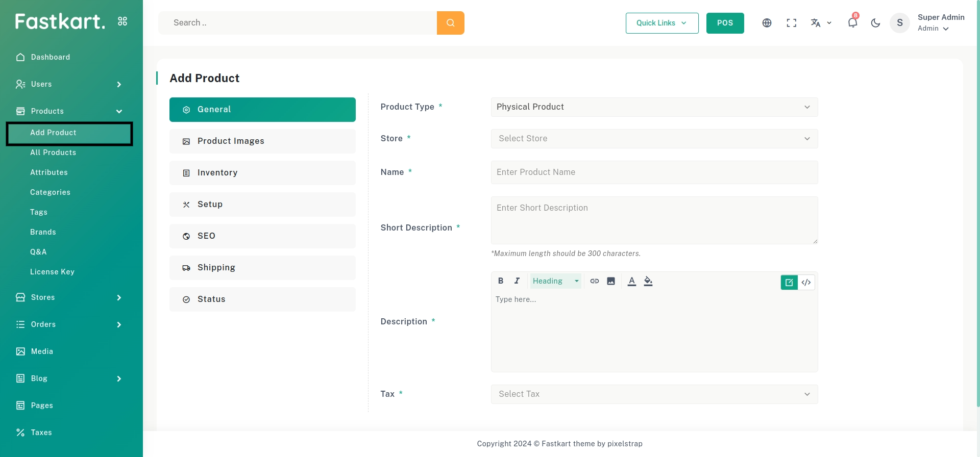Toggle italic formatting in the editor

point(517,281)
